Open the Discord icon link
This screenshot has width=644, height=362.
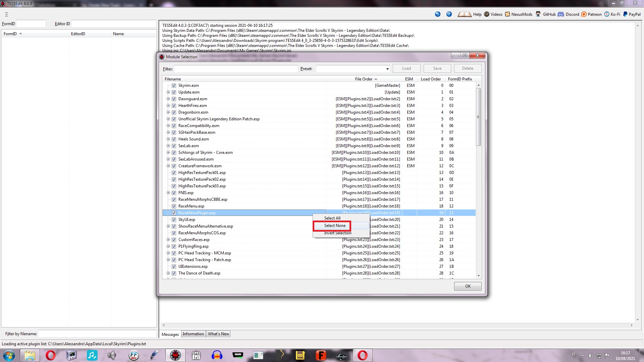coord(561,14)
